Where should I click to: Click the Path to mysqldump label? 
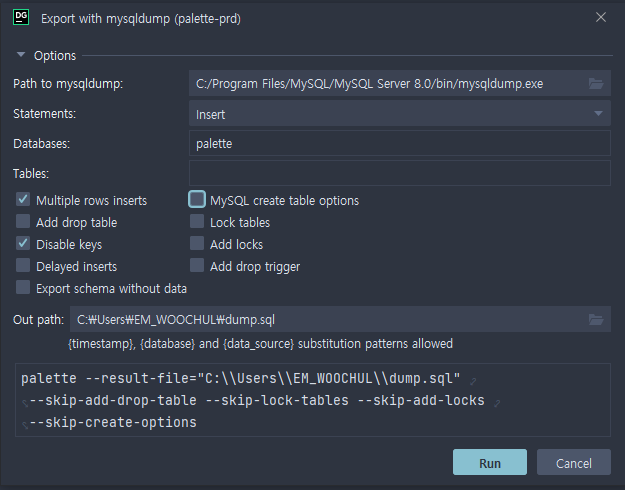(x=68, y=84)
